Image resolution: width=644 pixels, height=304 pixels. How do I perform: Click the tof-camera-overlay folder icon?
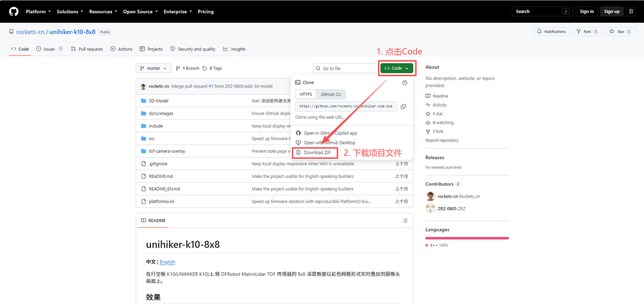click(x=144, y=151)
